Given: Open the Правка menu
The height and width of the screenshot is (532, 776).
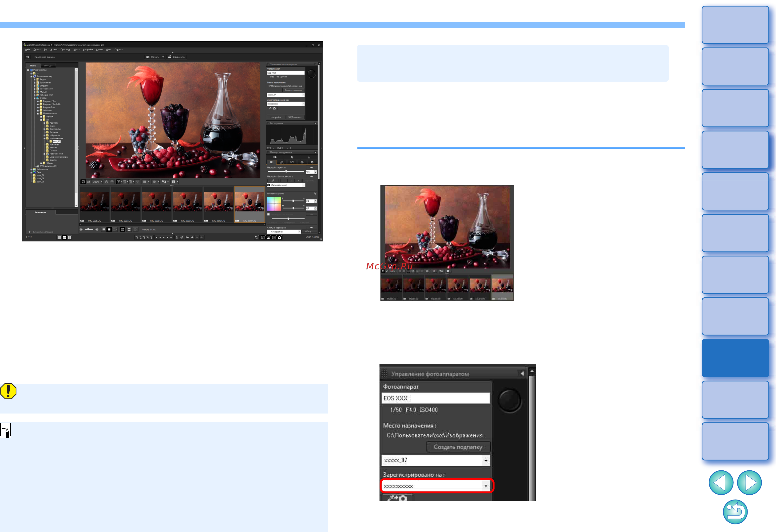Looking at the screenshot, I should [x=37, y=49].
